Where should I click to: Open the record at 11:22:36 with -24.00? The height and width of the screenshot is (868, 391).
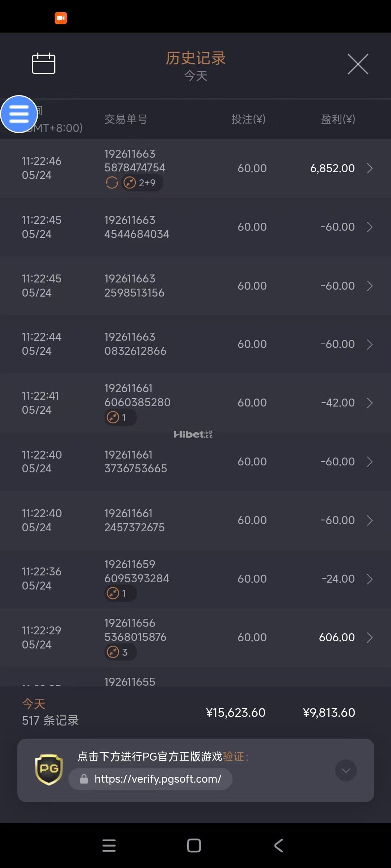click(x=195, y=579)
